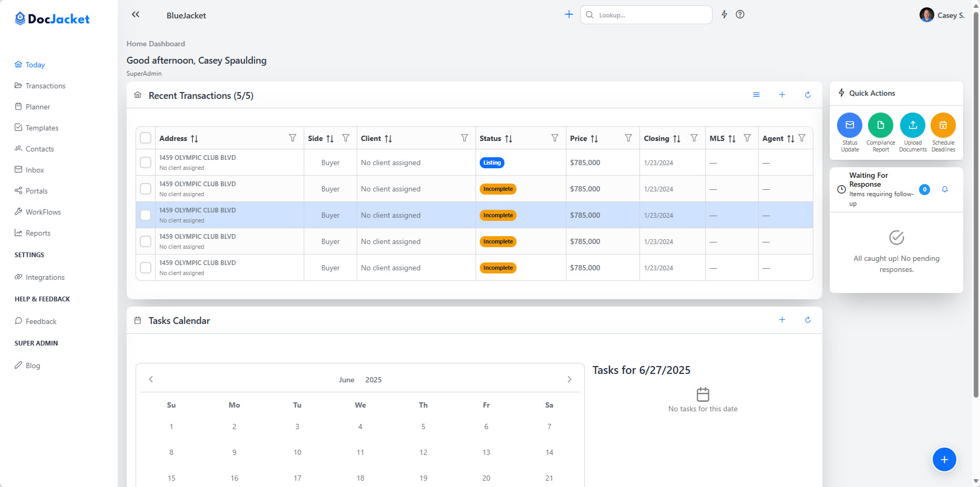Filter the Price column
The width and height of the screenshot is (980, 487).
click(628, 138)
